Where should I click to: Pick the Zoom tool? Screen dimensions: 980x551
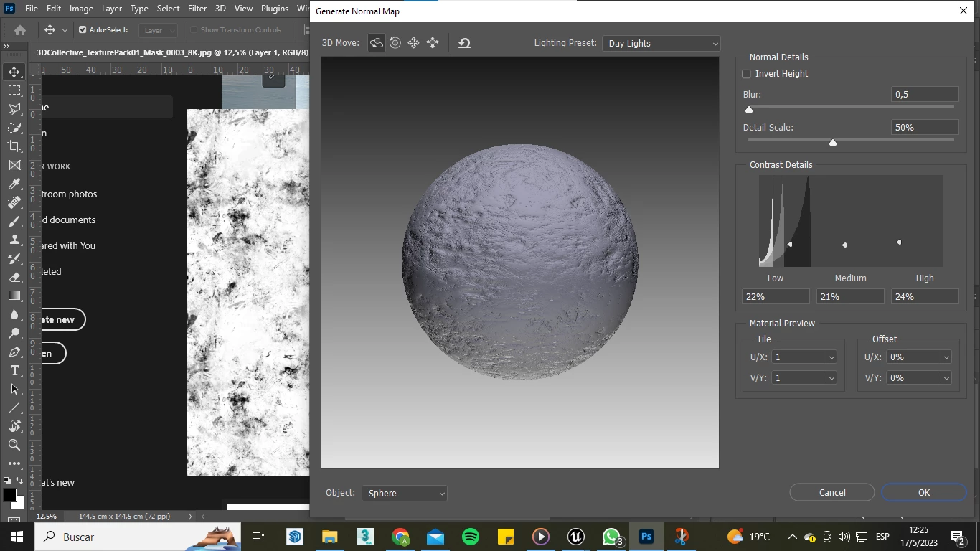tap(14, 445)
